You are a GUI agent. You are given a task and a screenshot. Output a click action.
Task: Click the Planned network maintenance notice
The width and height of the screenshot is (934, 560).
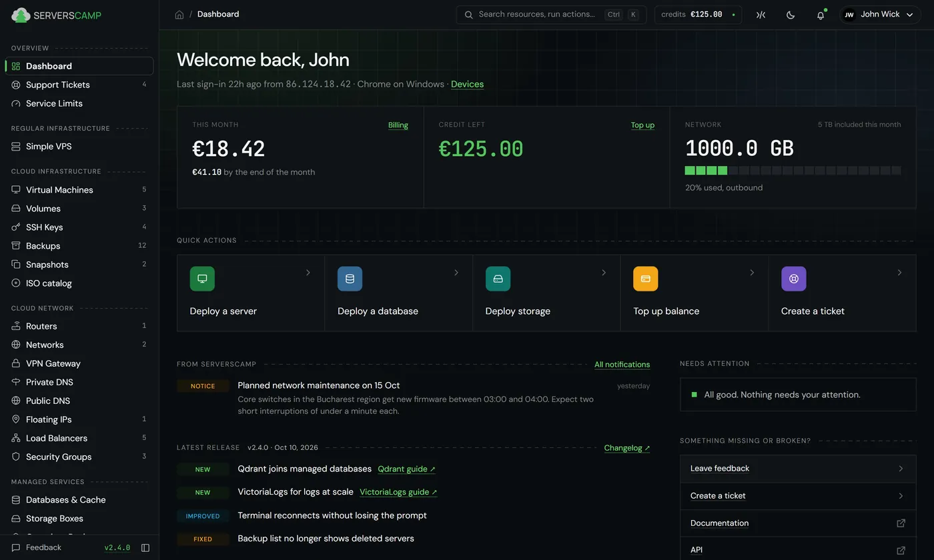point(319,385)
